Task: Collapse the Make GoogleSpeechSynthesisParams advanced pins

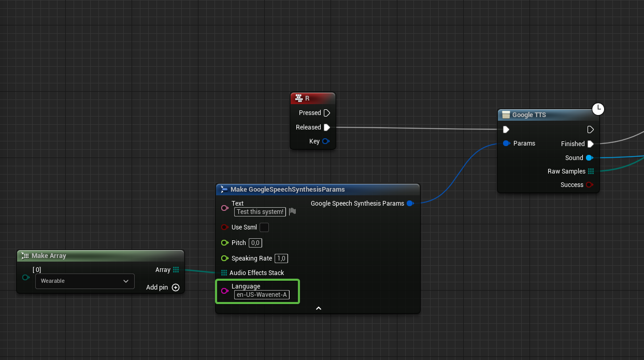Action: pyautogui.click(x=319, y=308)
